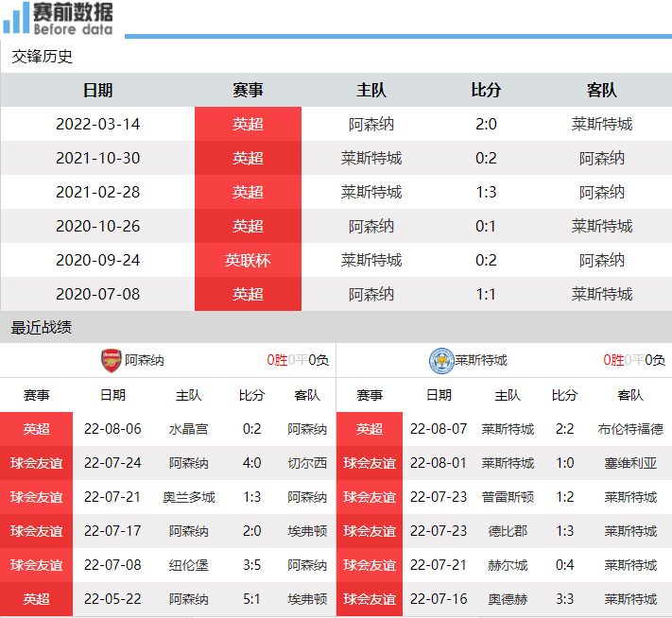672x618 pixels.
Task: Click the blue bar chart icon beside 赛前数据
Action: click(x=16, y=18)
